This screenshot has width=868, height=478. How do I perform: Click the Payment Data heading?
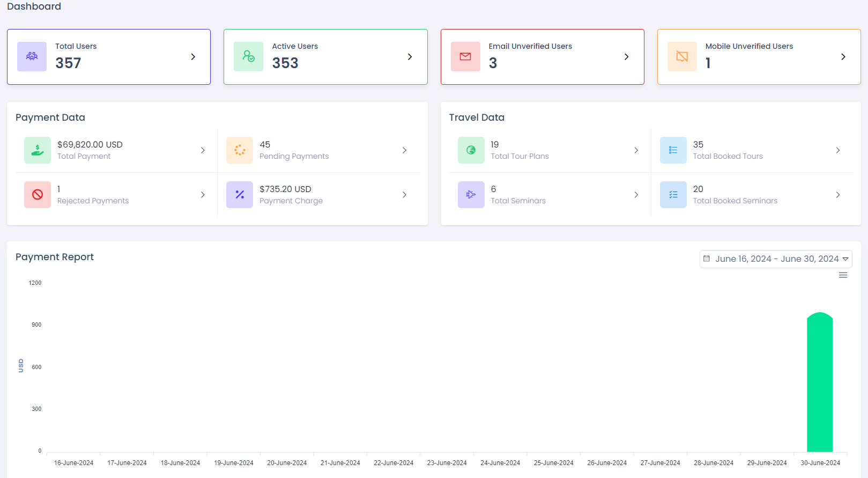(50, 117)
